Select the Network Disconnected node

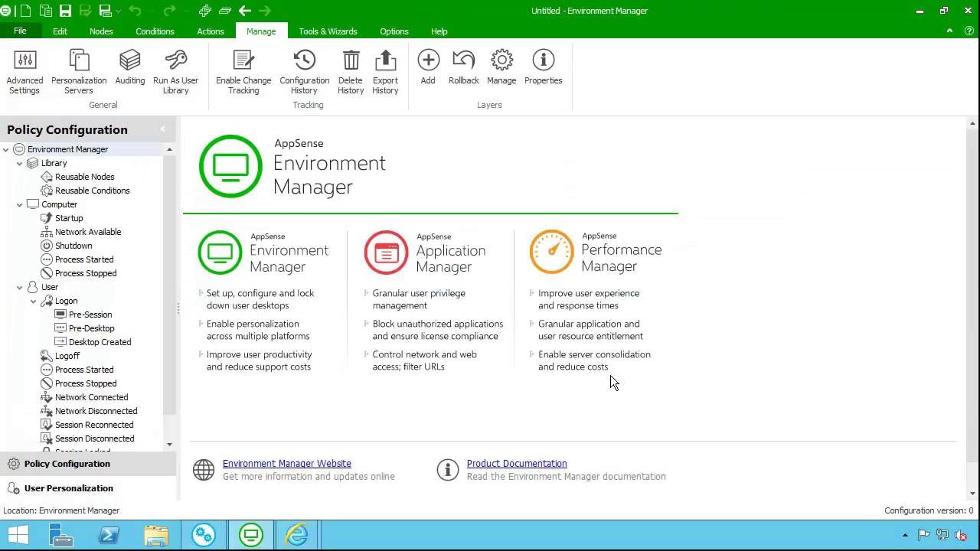(96, 411)
